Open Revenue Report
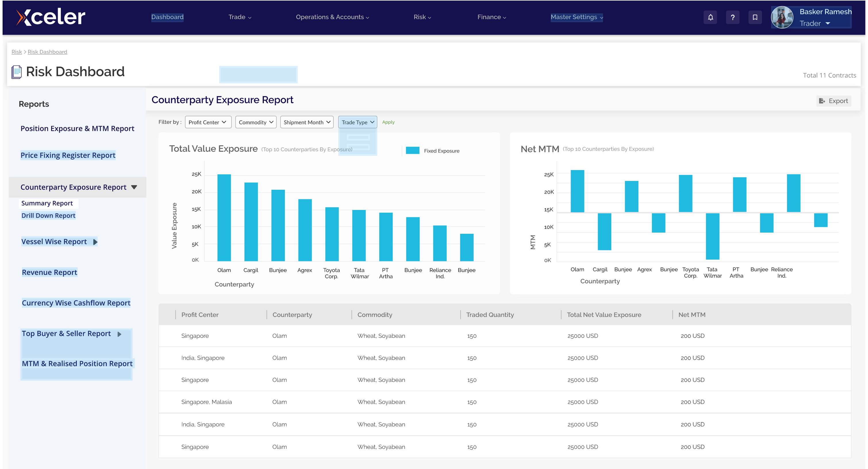The image size is (868, 469). click(x=49, y=272)
